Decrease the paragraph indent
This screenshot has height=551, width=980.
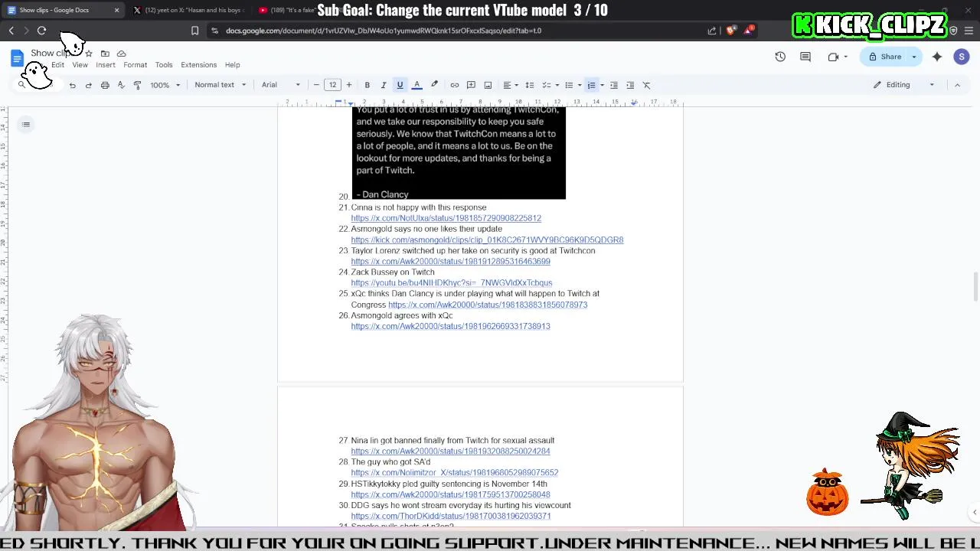coord(614,85)
